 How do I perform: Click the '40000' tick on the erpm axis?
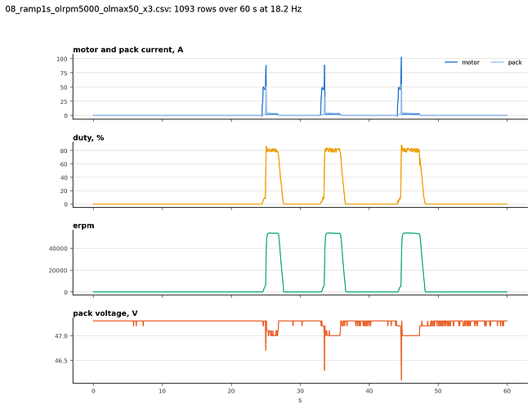tap(58, 249)
